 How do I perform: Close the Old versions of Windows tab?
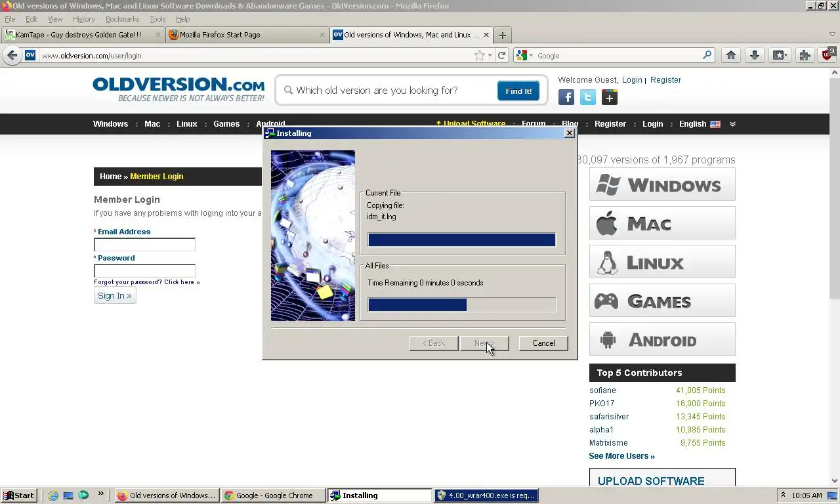[x=486, y=35]
